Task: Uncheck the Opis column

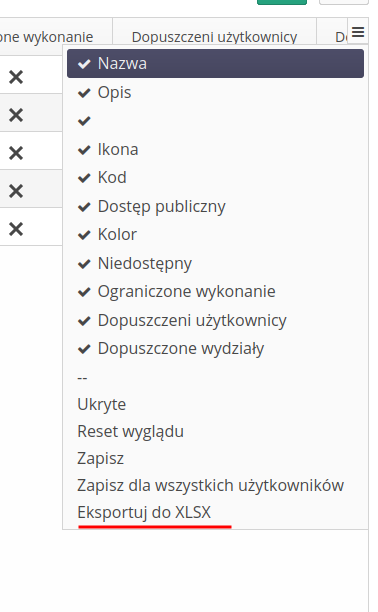Action: pyautogui.click(x=215, y=93)
